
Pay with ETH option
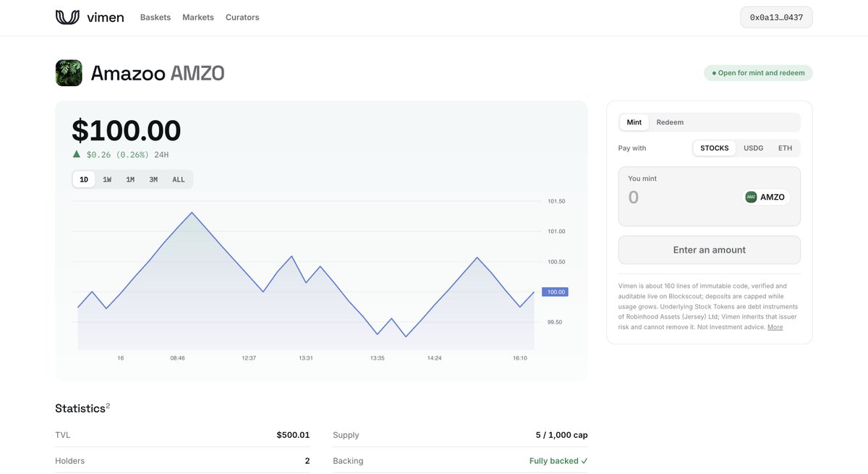click(785, 148)
